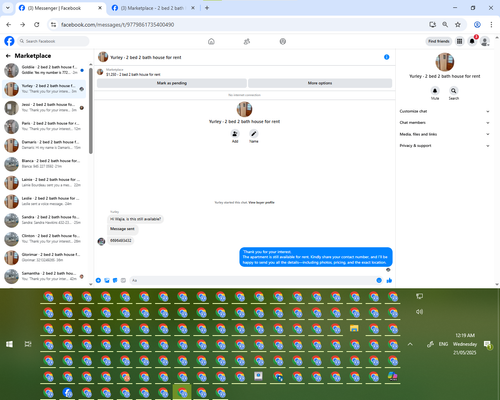Open the Paris conversation
Viewport: 500px width, 400px height.
coord(44,126)
